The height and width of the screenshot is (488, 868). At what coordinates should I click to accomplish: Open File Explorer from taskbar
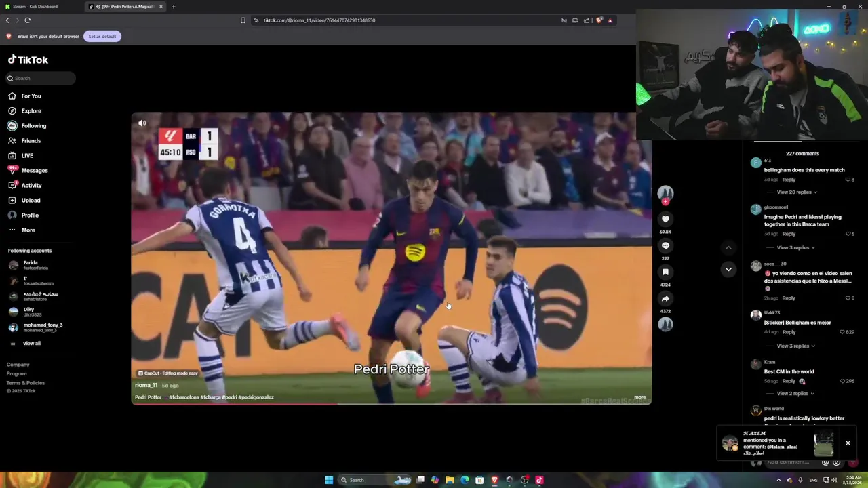click(450, 480)
